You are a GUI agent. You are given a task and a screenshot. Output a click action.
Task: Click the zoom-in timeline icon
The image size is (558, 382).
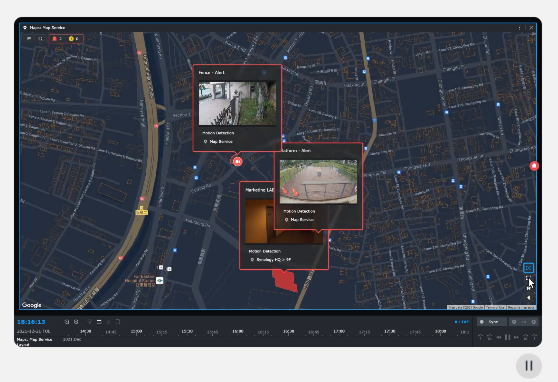(76, 322)
